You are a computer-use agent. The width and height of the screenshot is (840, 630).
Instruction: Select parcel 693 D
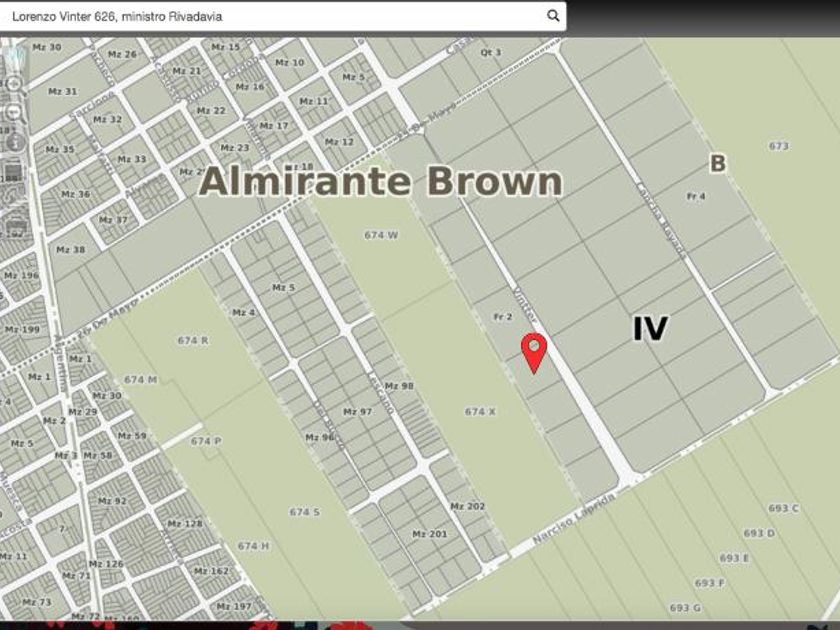(759, 533)
